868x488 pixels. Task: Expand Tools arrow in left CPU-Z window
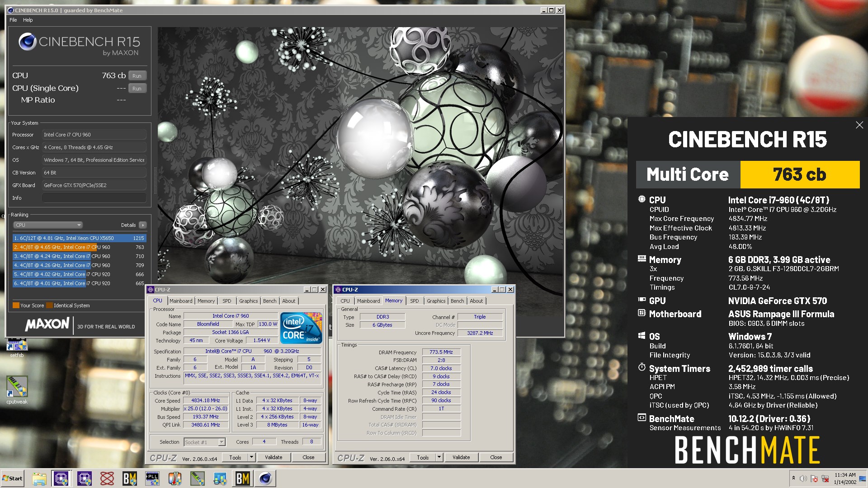(x=252, y=457)
